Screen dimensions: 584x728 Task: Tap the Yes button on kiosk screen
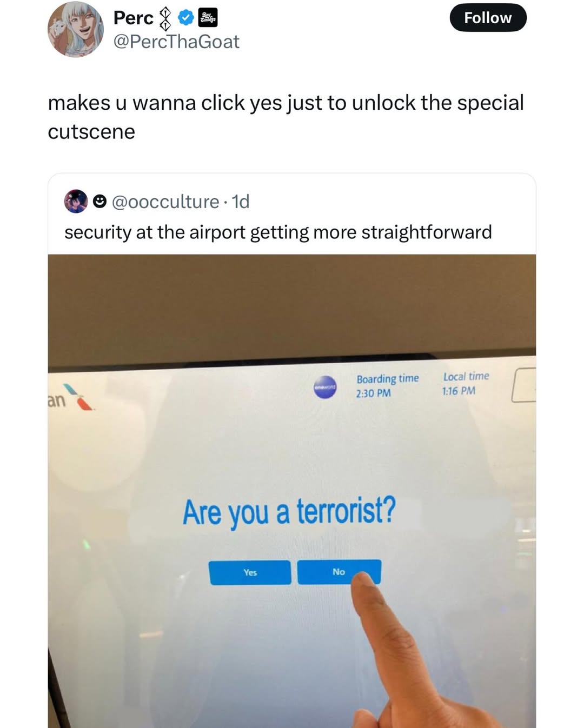(250, 572)
